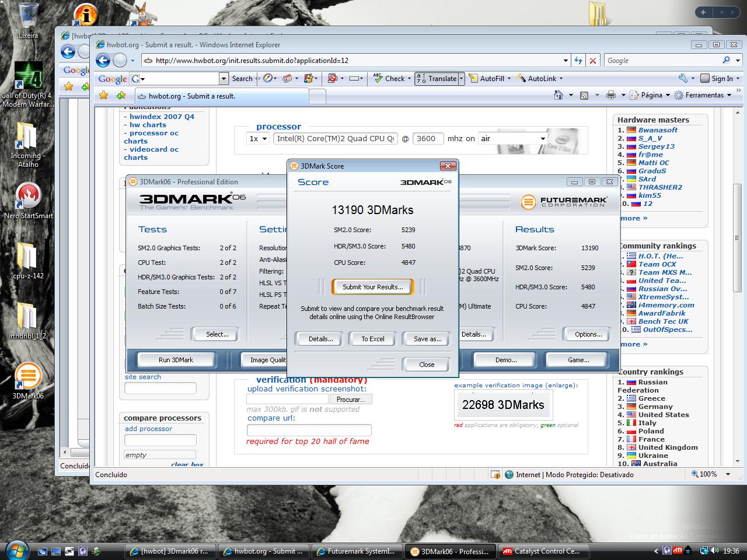The height and width of the screenshot is (560, 747).
Task: Click Google Toolbar wrench settings icon
Action: (683, 78)
